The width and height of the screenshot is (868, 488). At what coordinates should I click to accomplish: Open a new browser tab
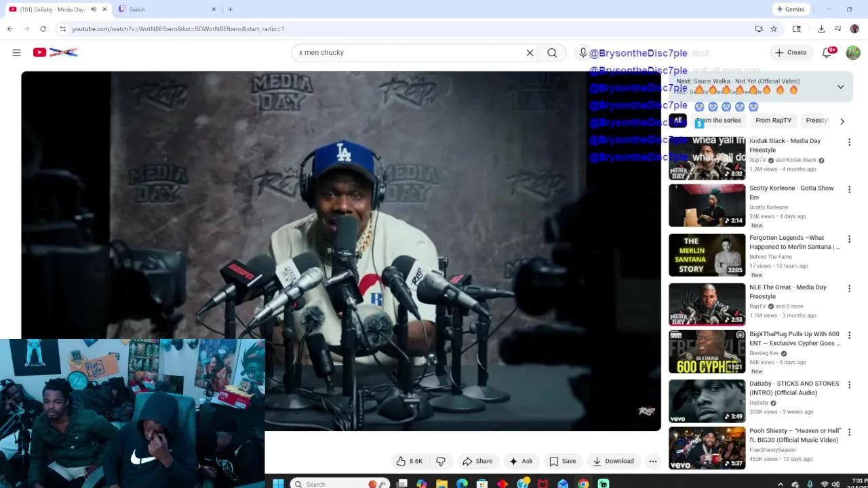pyautogui.click(x=230, y=9)
